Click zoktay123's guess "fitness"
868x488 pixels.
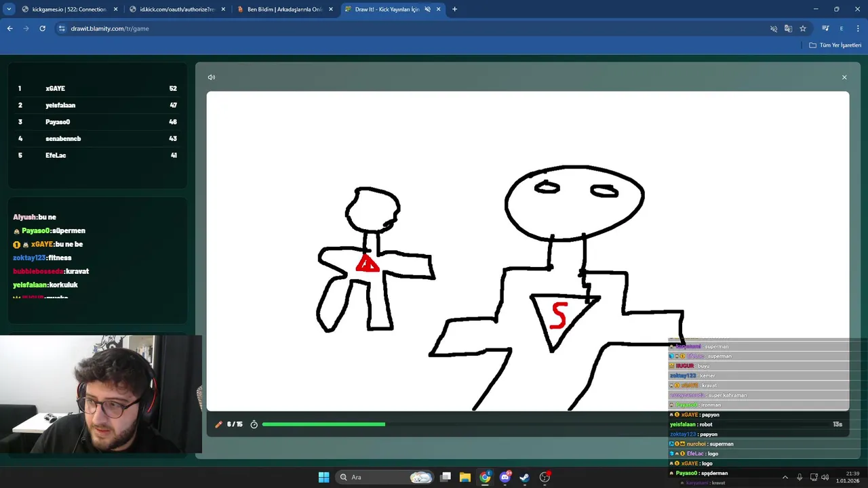[60, 258]
